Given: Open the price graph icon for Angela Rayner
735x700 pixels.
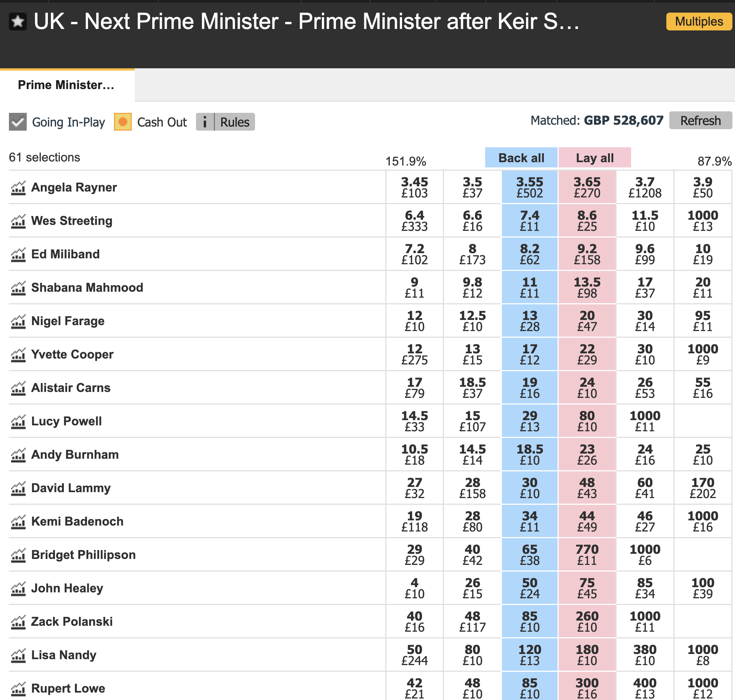Looking at the screenshot, I should click(18, 188).
